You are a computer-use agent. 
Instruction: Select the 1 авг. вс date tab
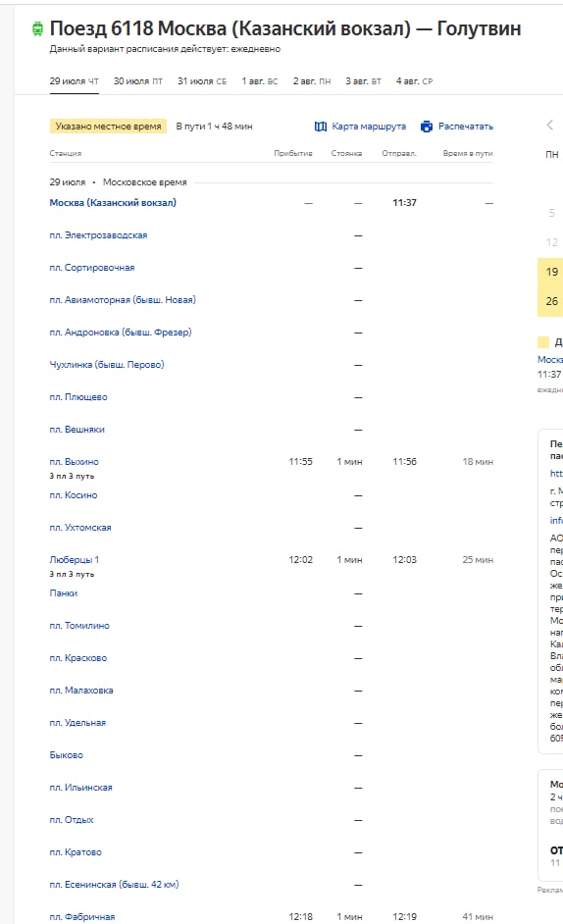pyautogui.click(x=260, y=81)
